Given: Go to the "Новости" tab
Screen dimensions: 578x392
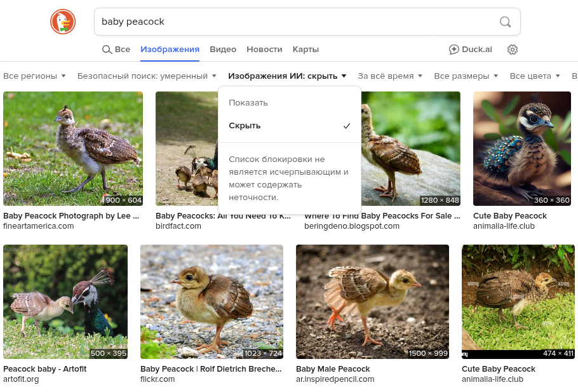Looking at the screenshot, I should 264,50.
